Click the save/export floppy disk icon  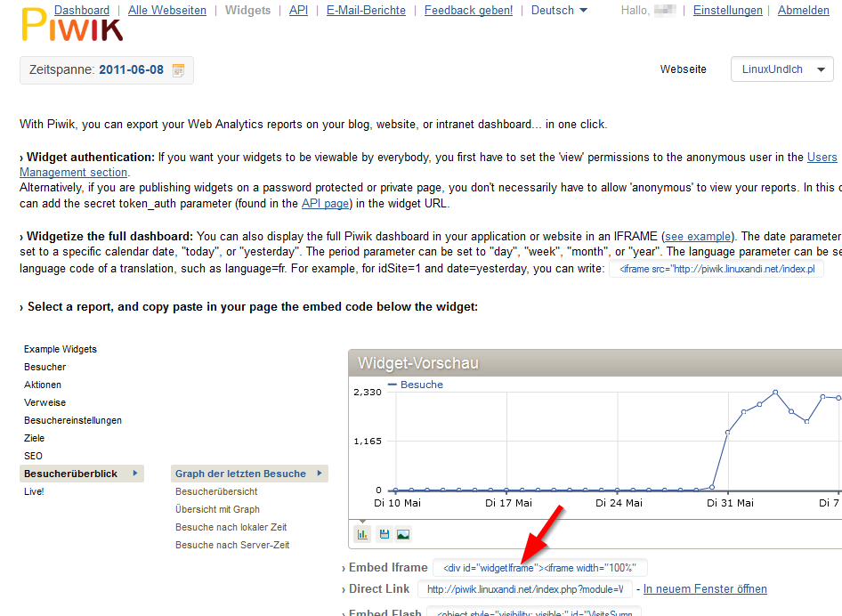tap(385, 534)
